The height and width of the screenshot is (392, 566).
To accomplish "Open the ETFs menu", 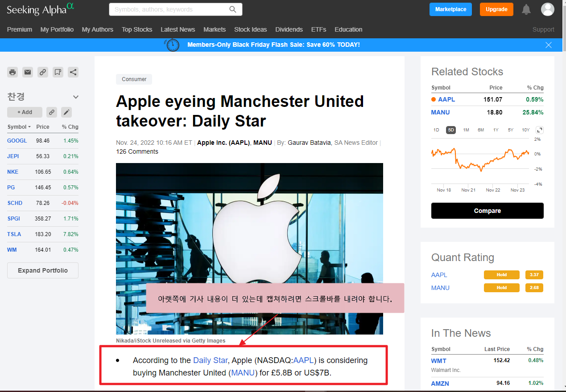I will coord(319,29).
